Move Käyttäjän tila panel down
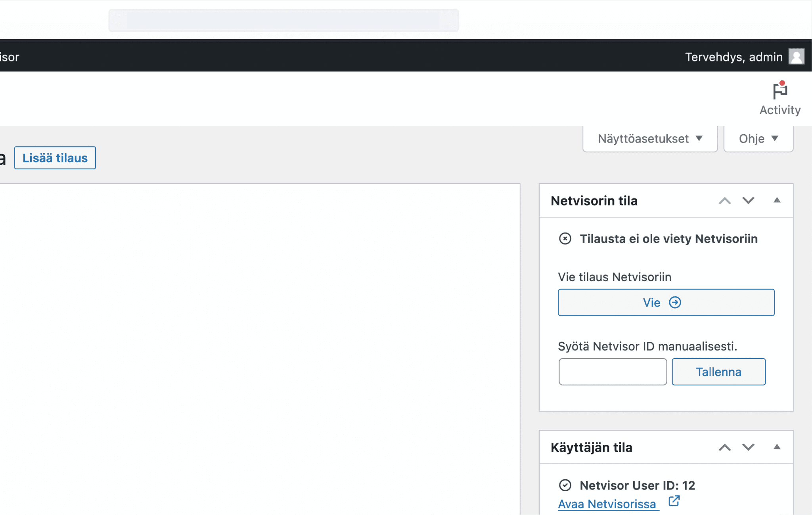 [x=748, y=448]
